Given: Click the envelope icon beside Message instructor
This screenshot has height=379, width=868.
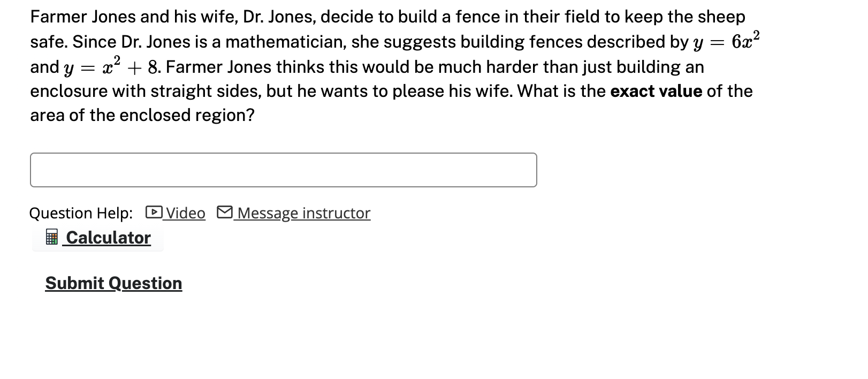Looking at the screenshot, I should [225, 213].
